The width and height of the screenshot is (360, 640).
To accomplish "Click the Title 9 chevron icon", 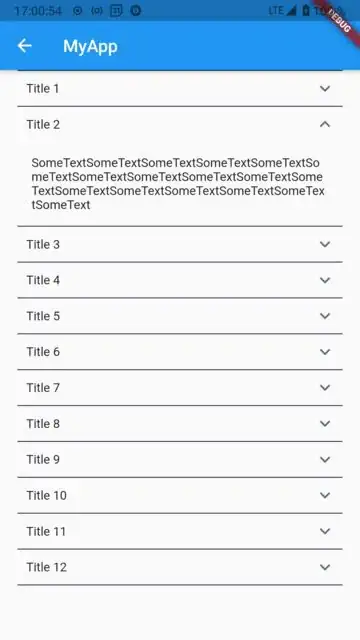I will pos(324,460).
